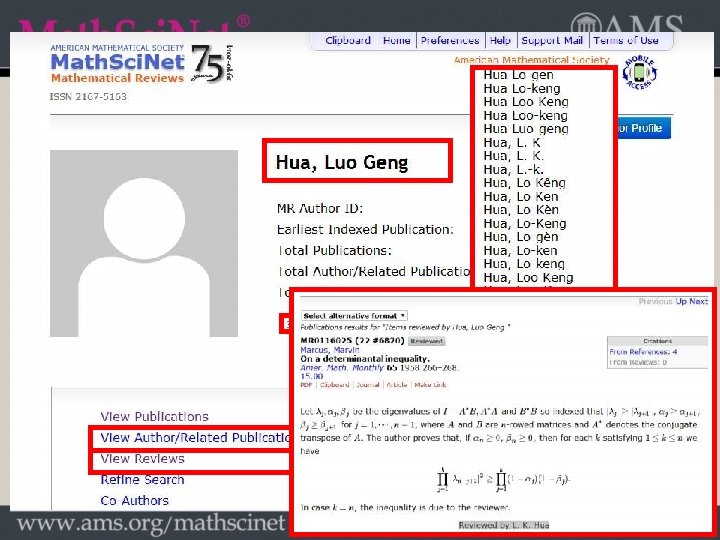Click the Journal link under the review
Screen dimensions: 720x540
[x=368, y=385]
